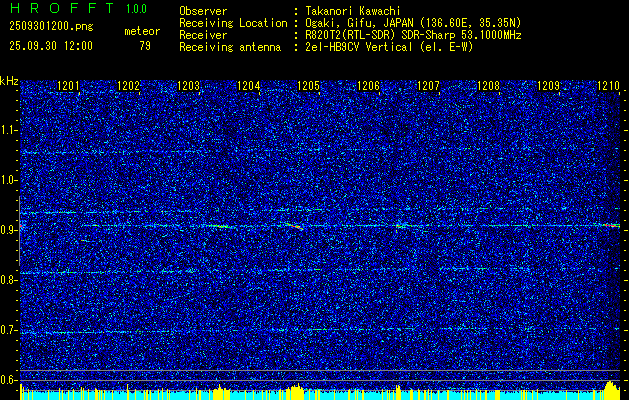Click the 1201 time marker

tap(68, 85)
